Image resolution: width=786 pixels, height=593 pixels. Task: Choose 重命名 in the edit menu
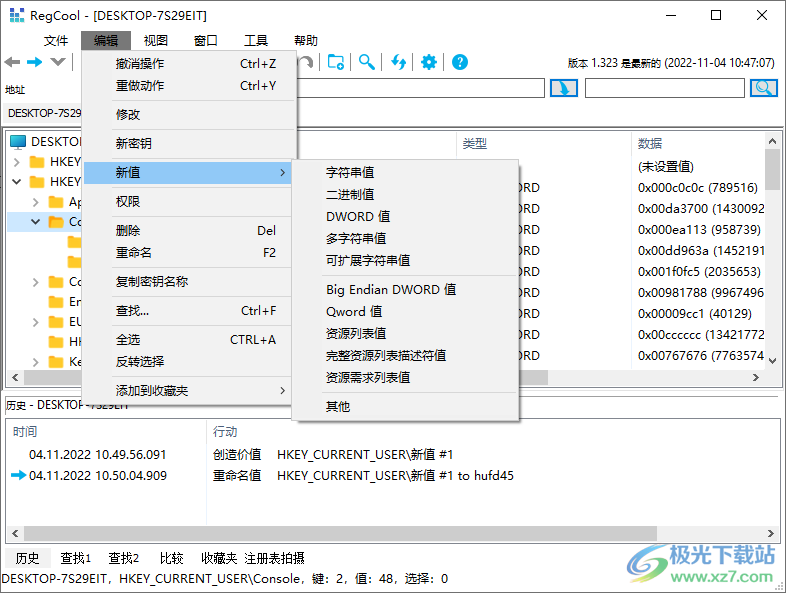click(188, 253)
